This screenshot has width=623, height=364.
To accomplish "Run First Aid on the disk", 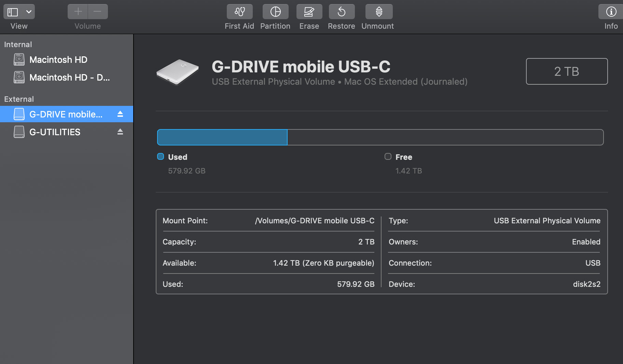I will (239, 12).
